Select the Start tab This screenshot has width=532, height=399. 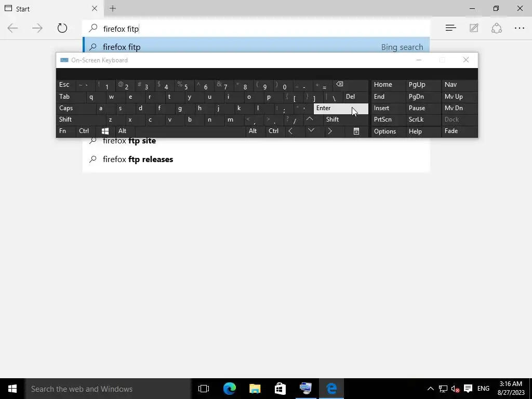51,8
